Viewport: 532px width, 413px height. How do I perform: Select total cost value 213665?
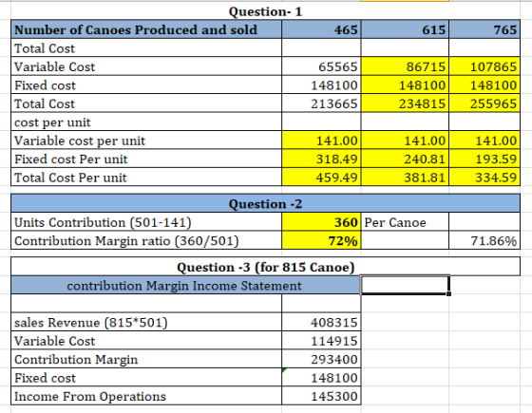coord(321,103)
